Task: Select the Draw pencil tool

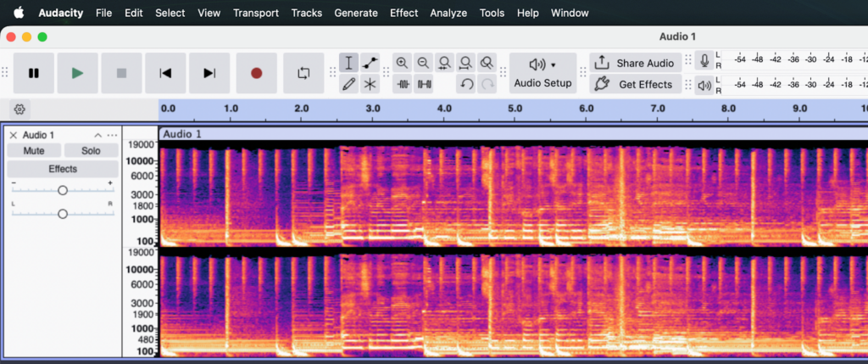Action: [348, 84]
